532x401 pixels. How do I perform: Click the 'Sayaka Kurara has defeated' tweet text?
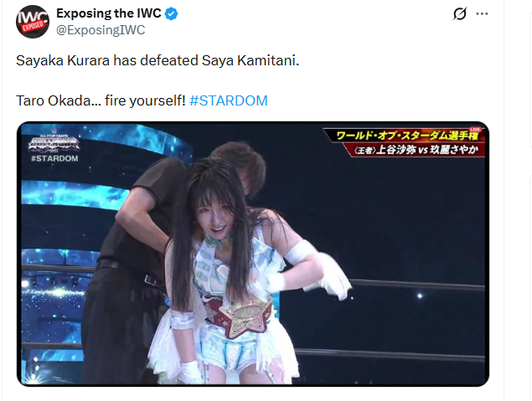tap(107, 60)
